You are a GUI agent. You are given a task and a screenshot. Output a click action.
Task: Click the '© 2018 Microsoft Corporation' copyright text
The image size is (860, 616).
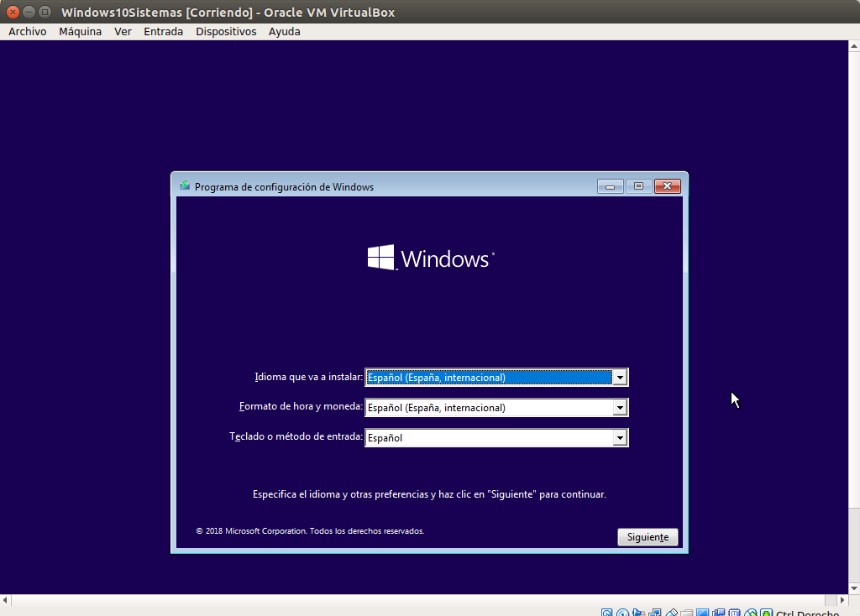coord(310,531)
